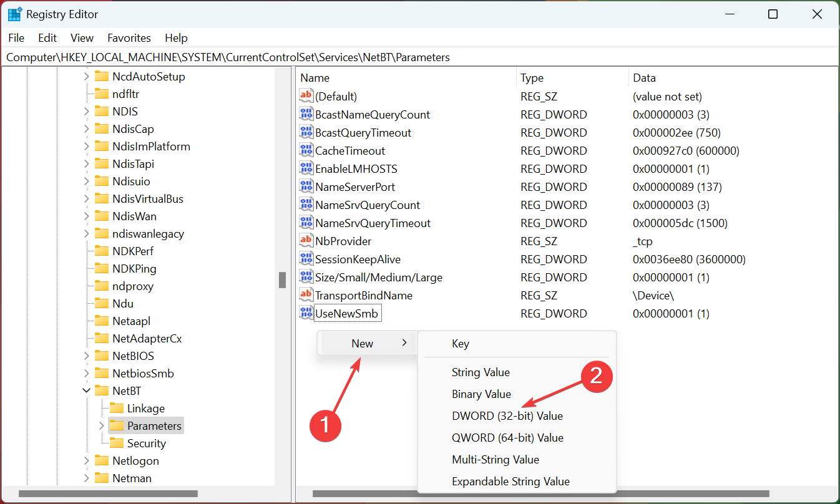Open the View menu
The width and height of the screenshot is (840, 504).
tap(82, 38)
